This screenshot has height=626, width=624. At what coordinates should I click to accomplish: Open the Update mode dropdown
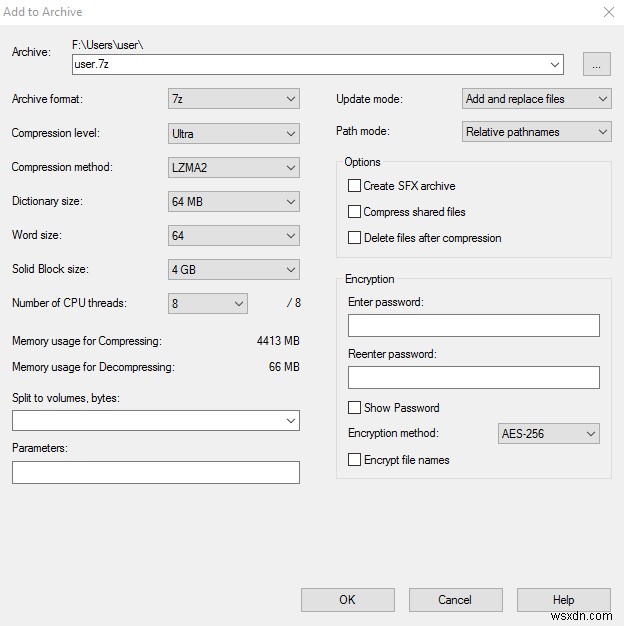[x=536, y=99]
